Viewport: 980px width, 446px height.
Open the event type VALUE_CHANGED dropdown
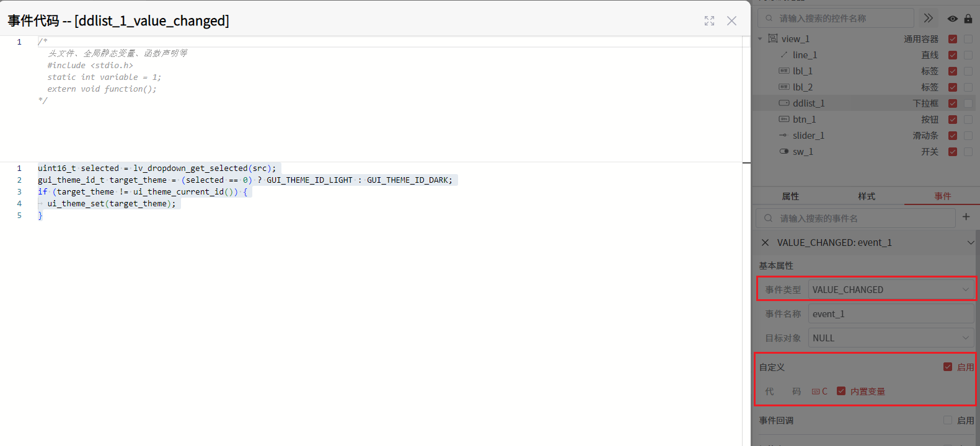pos(891,289)
